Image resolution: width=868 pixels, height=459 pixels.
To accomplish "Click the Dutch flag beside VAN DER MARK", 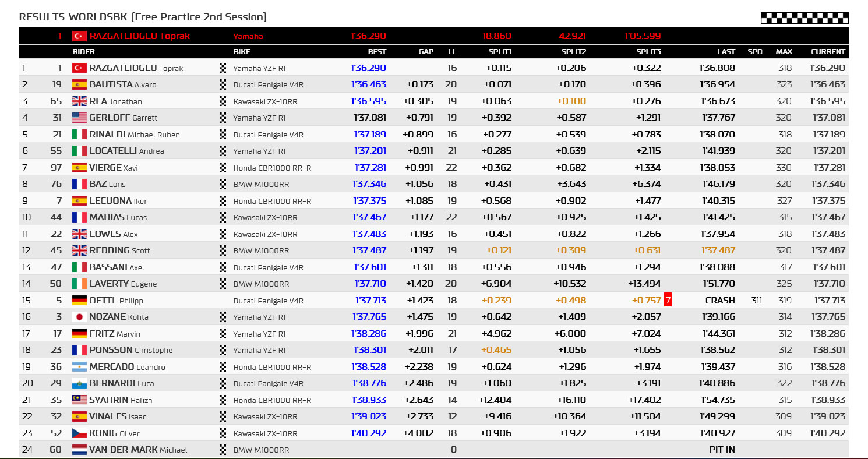I will point(79,450).
